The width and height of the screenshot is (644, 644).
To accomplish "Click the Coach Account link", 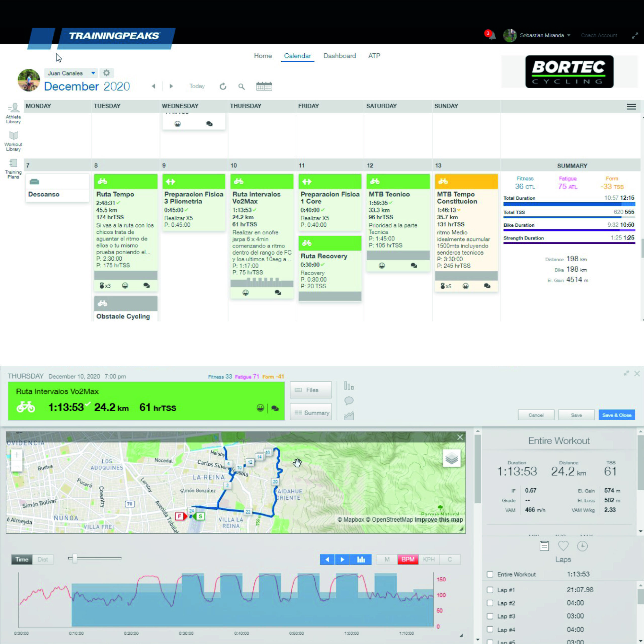I will 599,35.
